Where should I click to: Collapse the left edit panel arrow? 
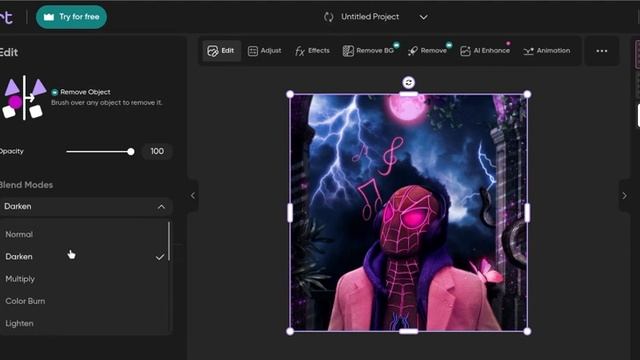click(193, 196)
